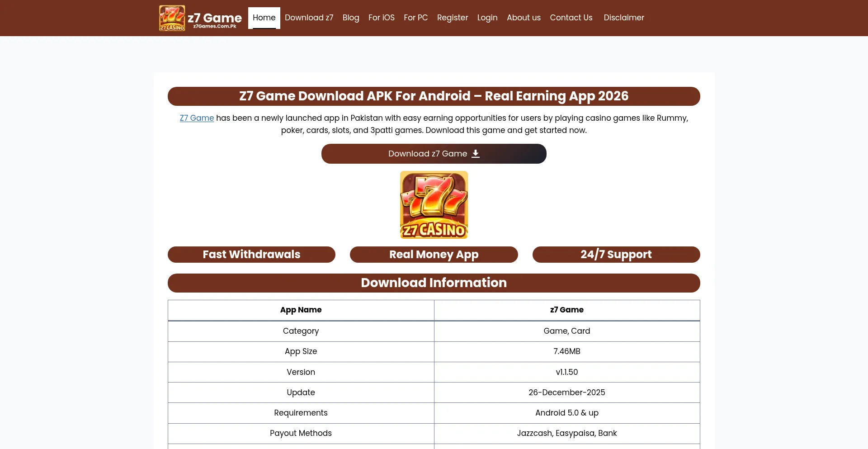Visit the About us page
Viewport: 868px width, 449px height.
(524, 18)
